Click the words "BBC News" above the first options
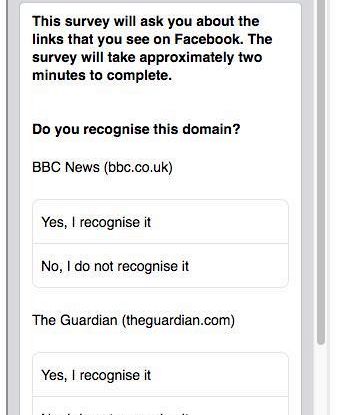This screenshot has width=363, height=415. [x=66, y=167]
